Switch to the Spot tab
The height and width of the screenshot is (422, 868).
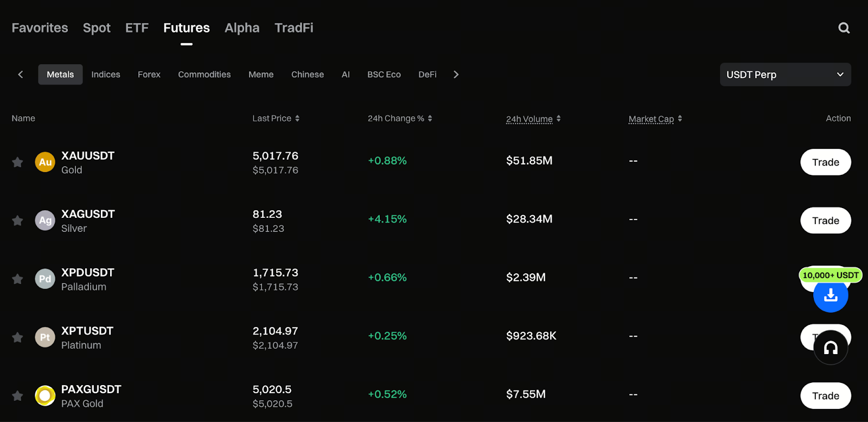[x=97, y=28]
